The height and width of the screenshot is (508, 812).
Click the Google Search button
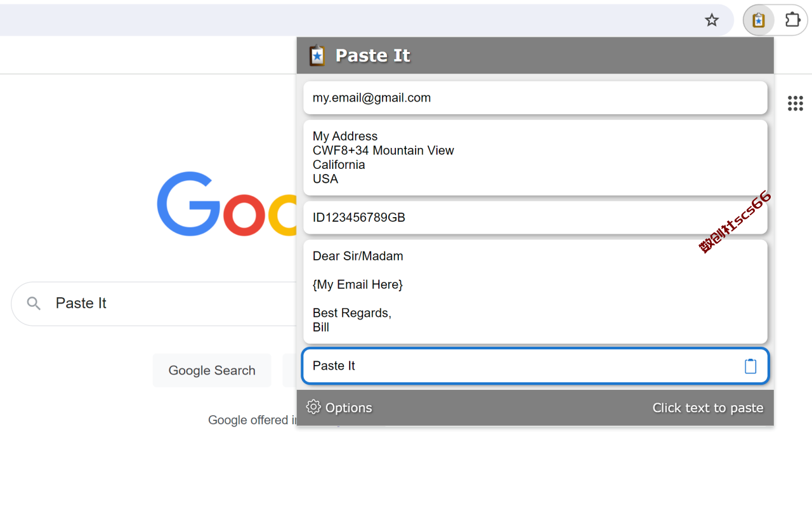tap(212, 370)
